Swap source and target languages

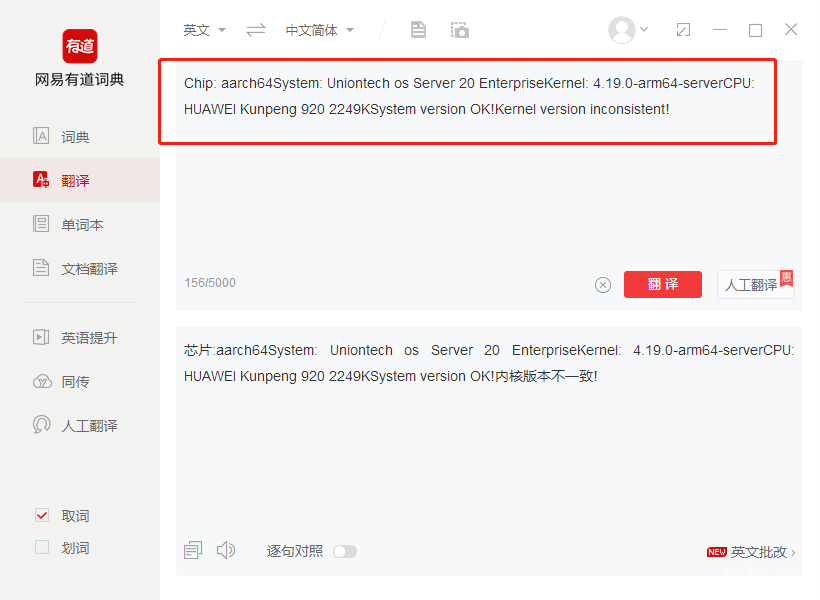tap(256, 30)
